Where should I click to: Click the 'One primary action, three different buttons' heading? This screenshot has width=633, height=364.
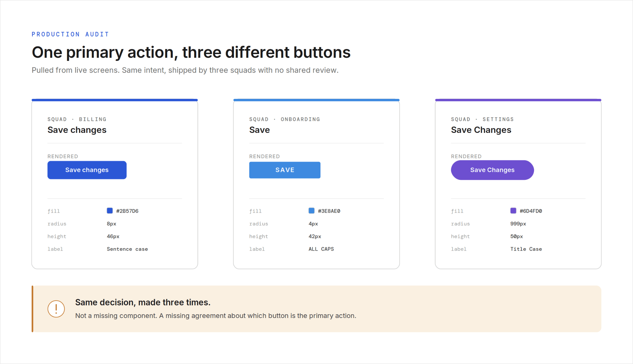[191, 52]
